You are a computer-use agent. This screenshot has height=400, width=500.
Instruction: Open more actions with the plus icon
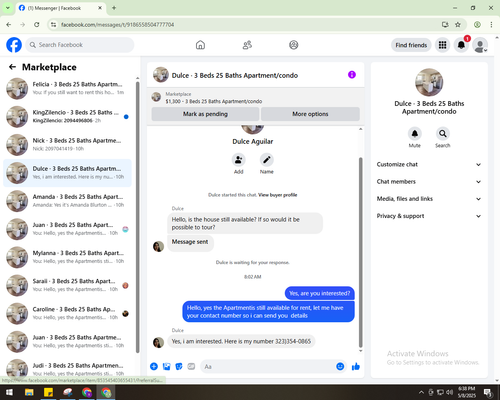coord(154,367)
